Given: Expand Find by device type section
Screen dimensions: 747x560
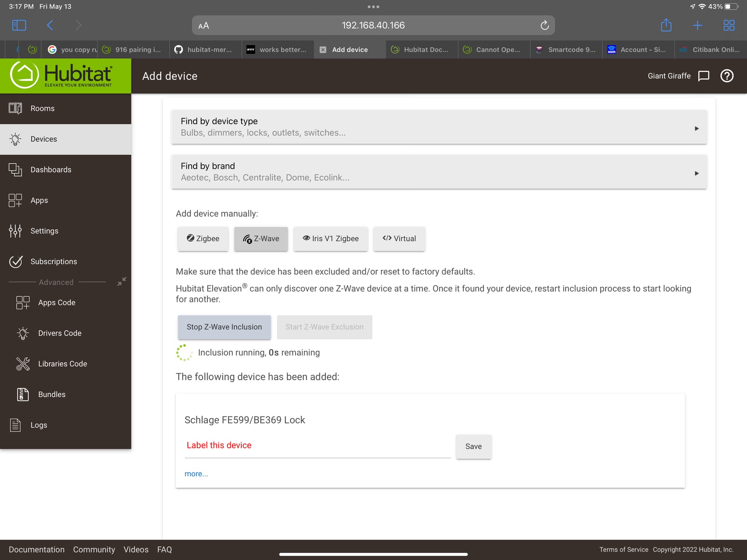Looking at the screenshot, I should coord(439,127).
